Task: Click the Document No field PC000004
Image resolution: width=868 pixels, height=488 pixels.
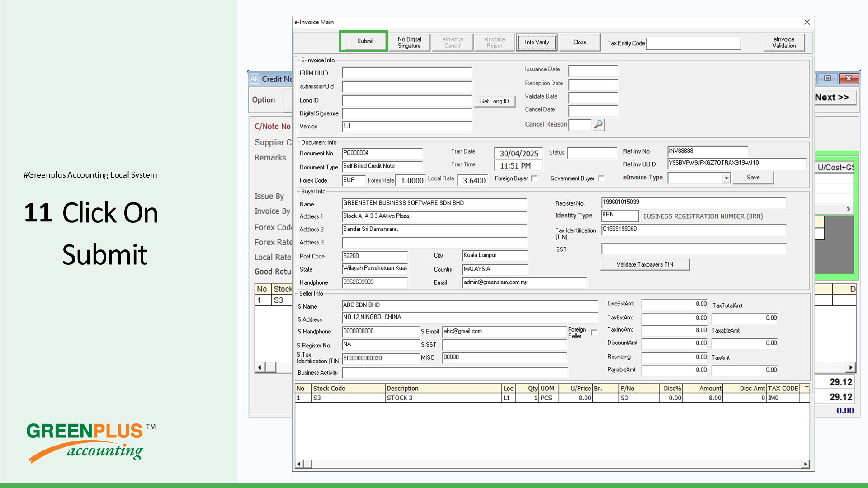Action: [x=382, y=153]
